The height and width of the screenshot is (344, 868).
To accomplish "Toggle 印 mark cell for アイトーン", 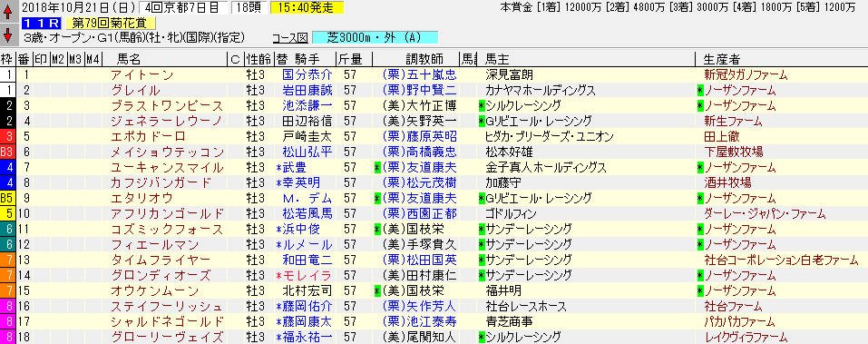I will pyautogui.click(x=41, y=74).
